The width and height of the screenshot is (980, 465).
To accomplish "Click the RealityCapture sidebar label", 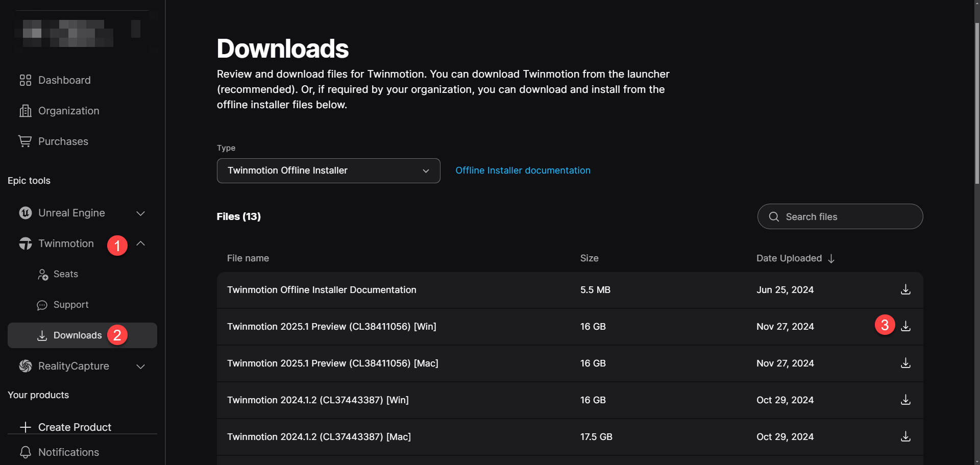I will tap(73, 366).
